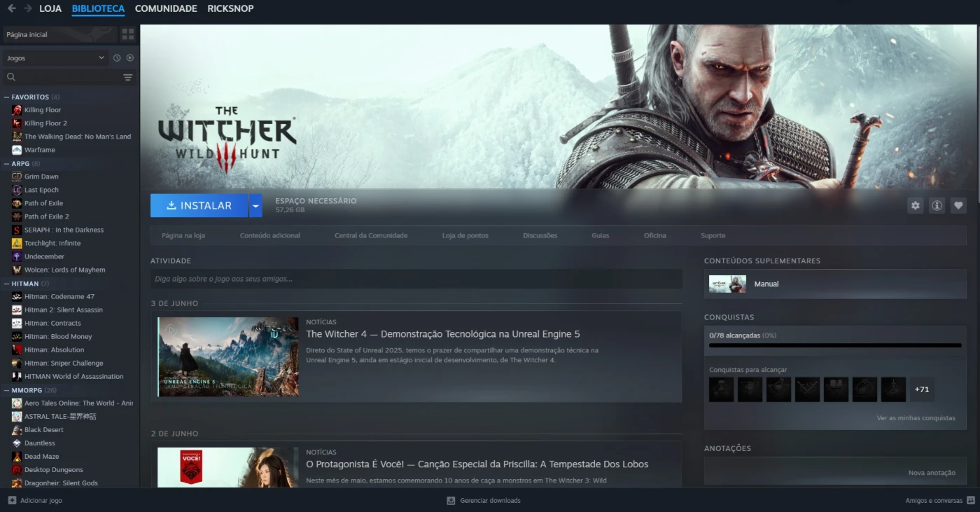
Task: Go back with the left arrow
Action: (11, 8)
